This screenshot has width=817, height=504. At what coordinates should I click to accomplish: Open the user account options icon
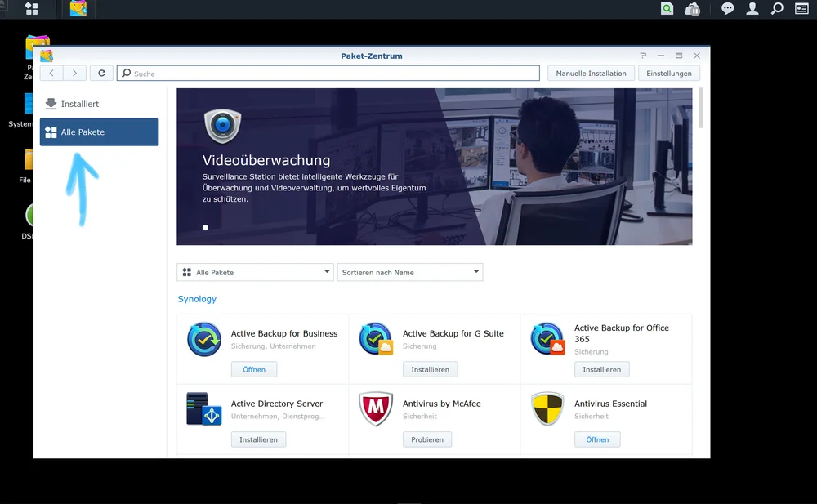tap(752, 8)
